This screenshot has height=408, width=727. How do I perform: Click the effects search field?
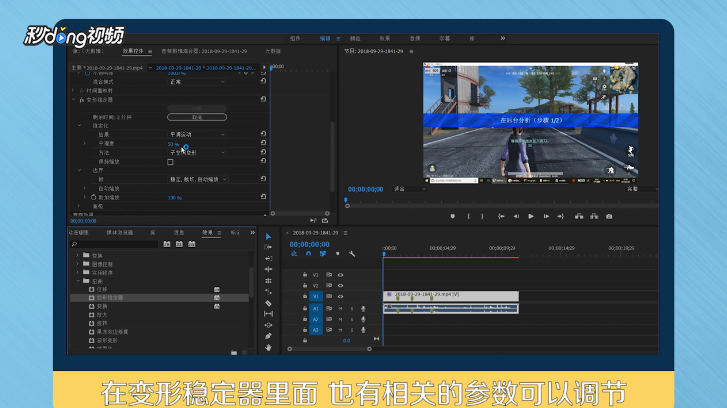pos(114,244)
